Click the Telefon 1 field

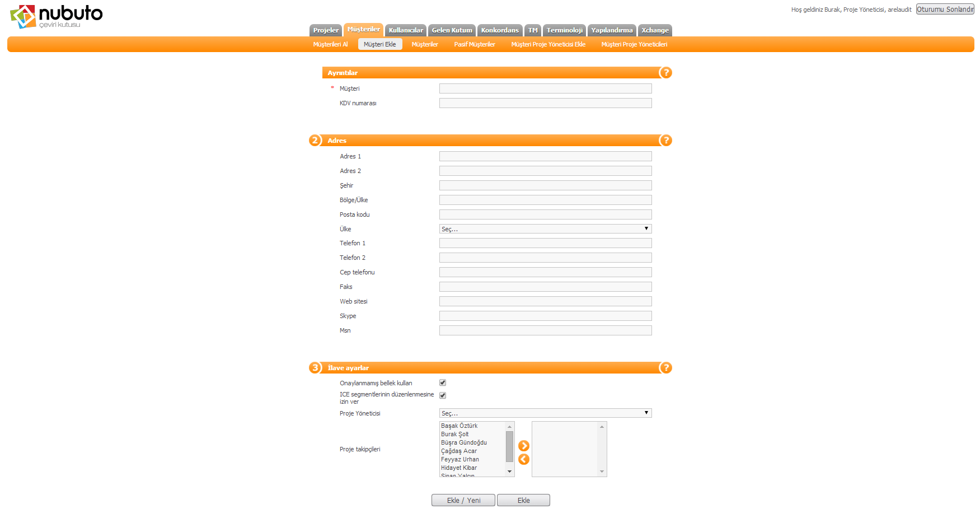[546, 243]
